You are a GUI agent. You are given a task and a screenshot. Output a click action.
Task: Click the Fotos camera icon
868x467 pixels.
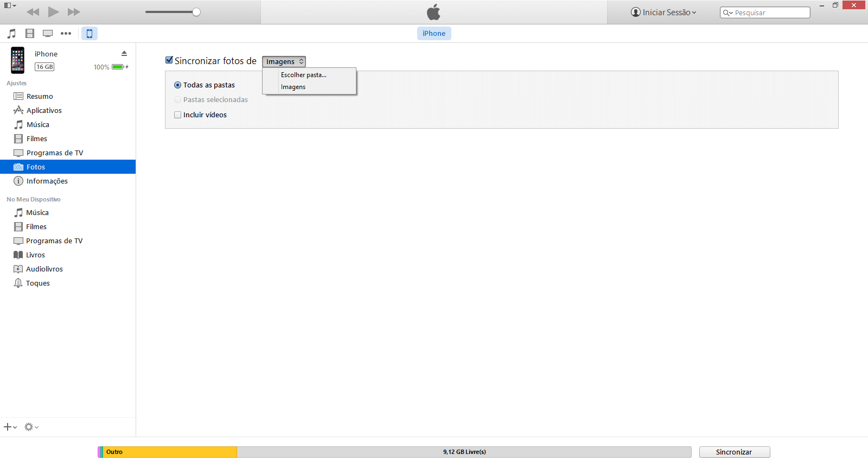click(18, 167)
